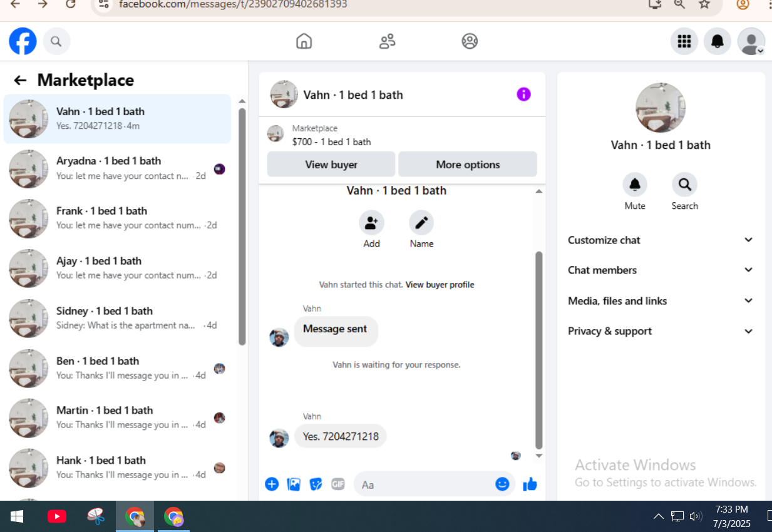Image resolution: width=772 pixels, height=532 pixels.
Task: Click the 'Yes. 7204271218' message bubble
Action: 341,436
